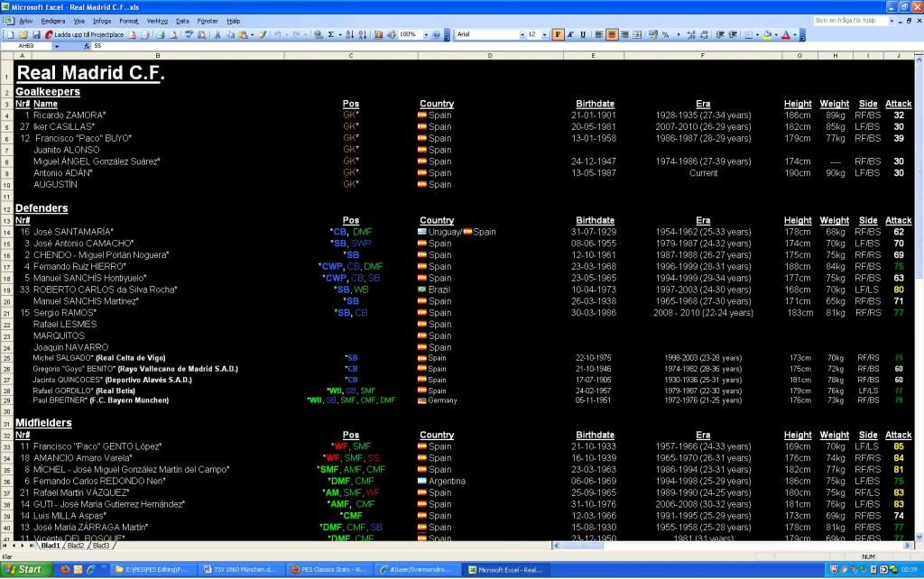This screenshot has height=579, width=924.
Task: Apply currency number format
Action: (653, 35)
